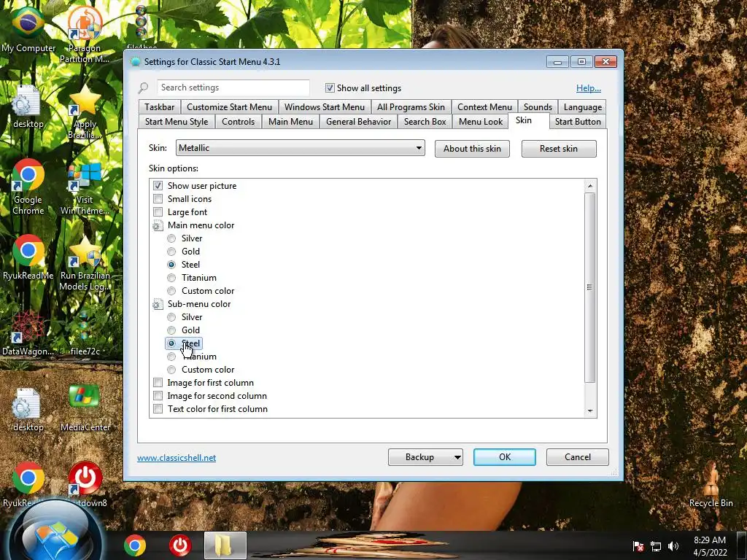Click About this skin button
This screenshot has width=747, height=560.
pos(472,149)
